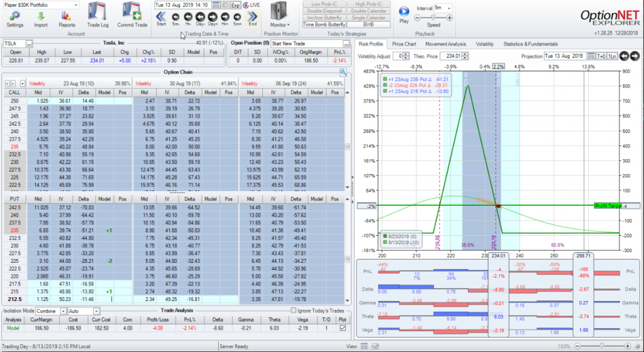Open the Paper $30K Portfolio dropdown
Viewport: 644px width, 352px height.
[76, 5]
